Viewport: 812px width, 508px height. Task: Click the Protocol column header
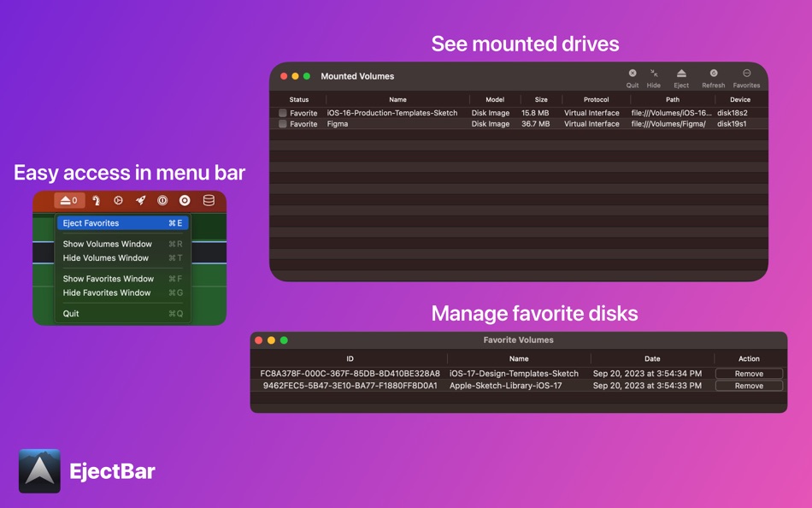596,99
